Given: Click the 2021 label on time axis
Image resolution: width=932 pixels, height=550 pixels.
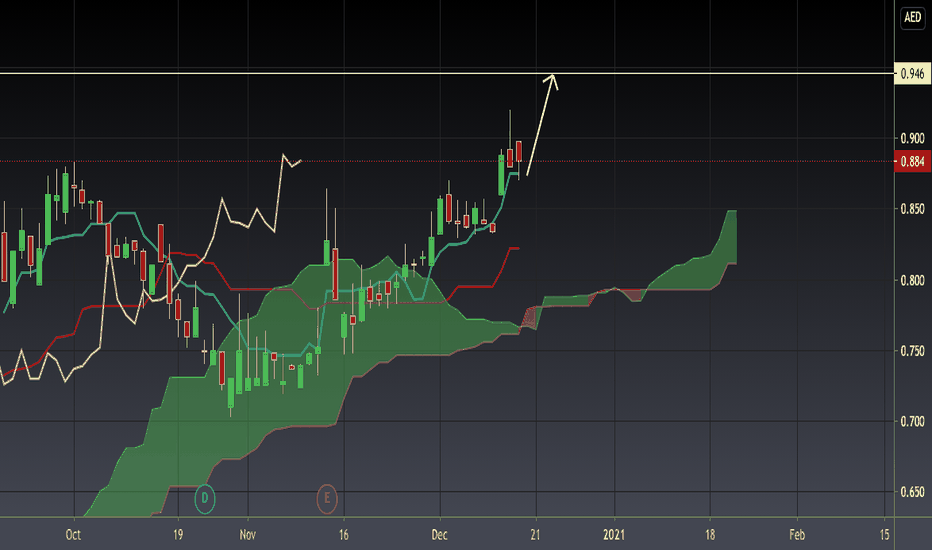Looking at the screenshot, I should click(614, 535).
